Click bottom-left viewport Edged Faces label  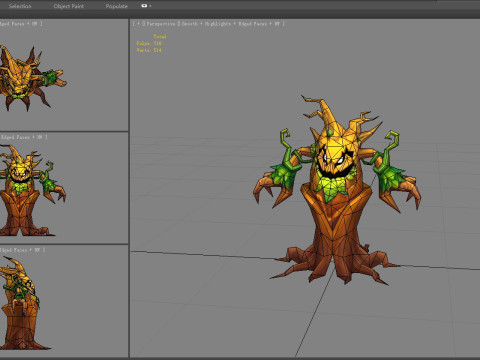[x=15, y=250]
